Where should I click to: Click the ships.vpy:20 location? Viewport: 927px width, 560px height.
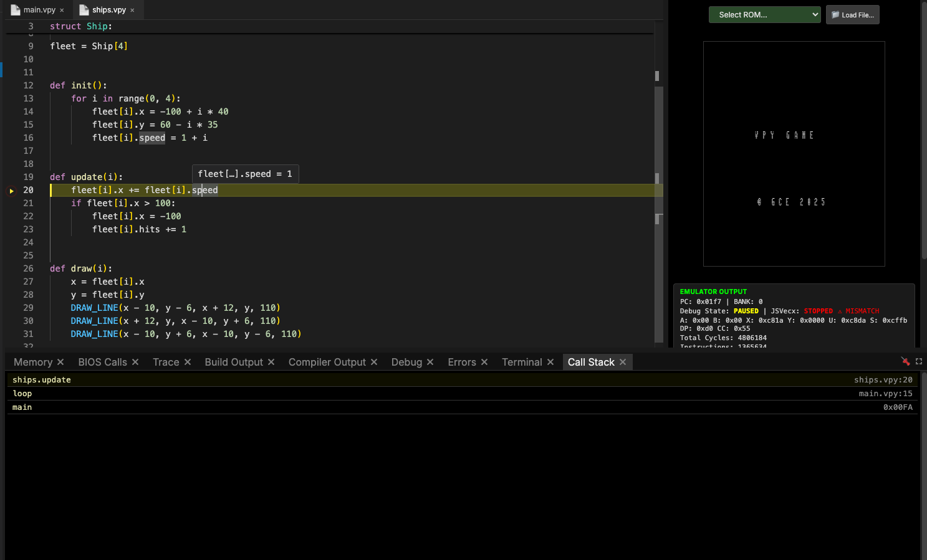point(883,380)
